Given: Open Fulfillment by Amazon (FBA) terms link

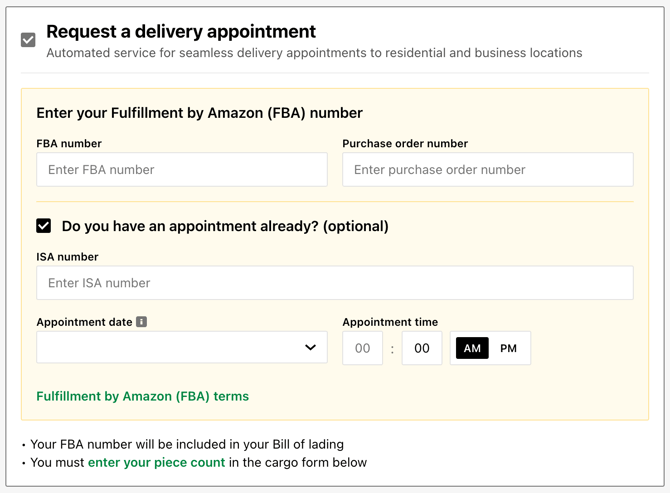Looking at the screenshot, I should pos(142,396).
